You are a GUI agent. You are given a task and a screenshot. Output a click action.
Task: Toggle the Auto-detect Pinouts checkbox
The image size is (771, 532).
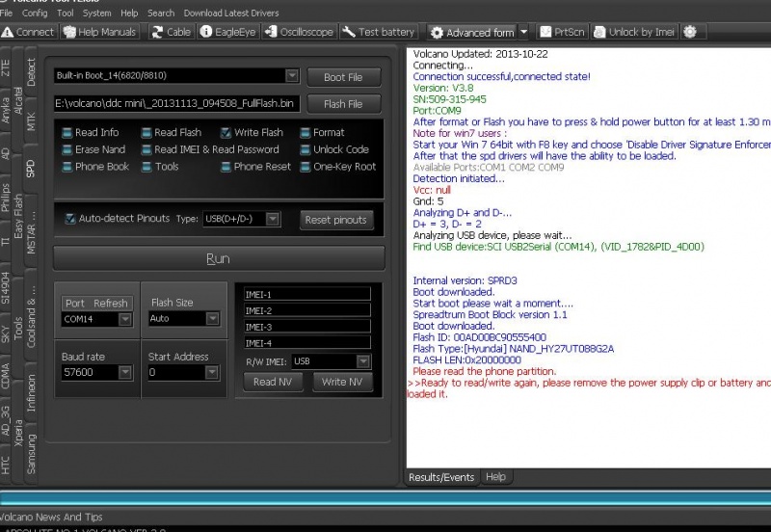click(69, 219)
